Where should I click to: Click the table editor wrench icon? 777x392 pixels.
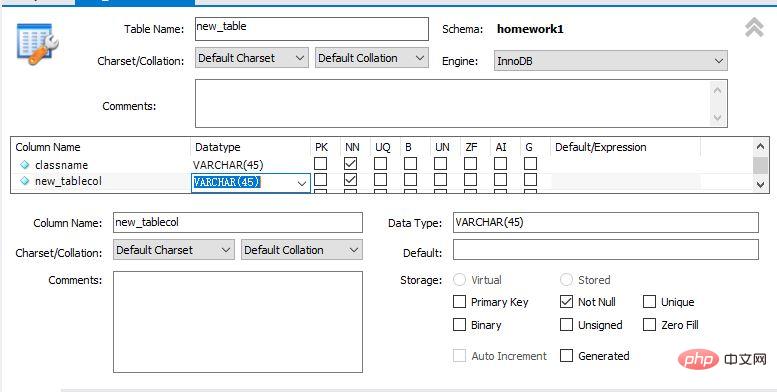tap(38, 44)
